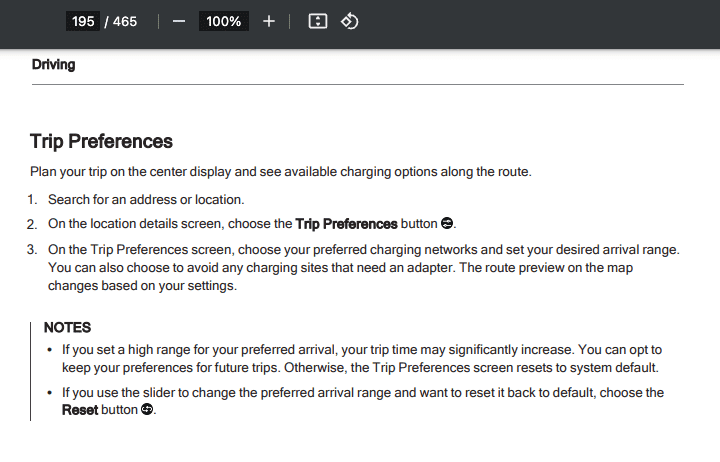
Task: Click the Trip Preferences button icon in step 2
Action: [447, 223]
